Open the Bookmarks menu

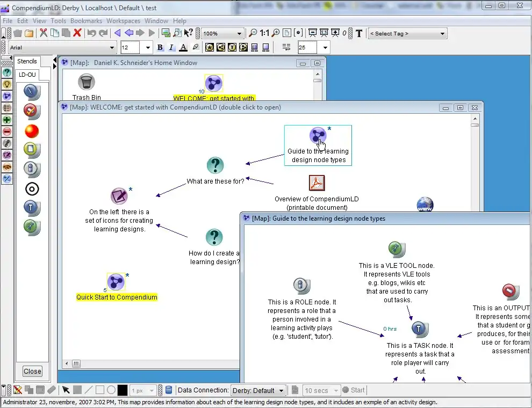click(x=86, y=21)
